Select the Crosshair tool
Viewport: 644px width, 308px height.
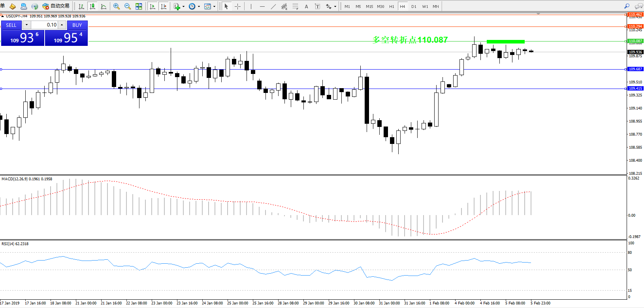tap(237, 6)
